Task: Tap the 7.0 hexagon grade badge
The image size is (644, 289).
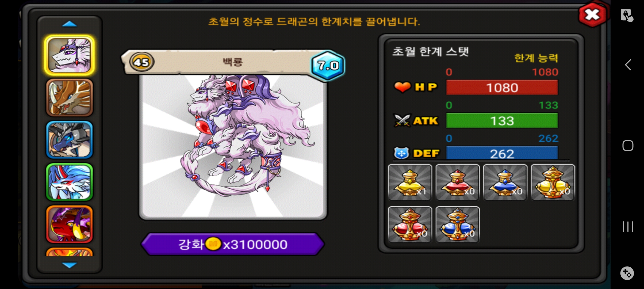Action: coord(328,65)
